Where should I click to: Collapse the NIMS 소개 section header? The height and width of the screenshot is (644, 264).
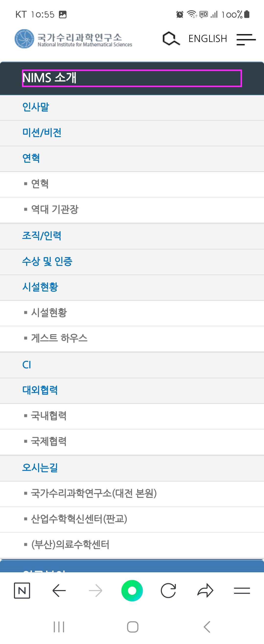132,78
